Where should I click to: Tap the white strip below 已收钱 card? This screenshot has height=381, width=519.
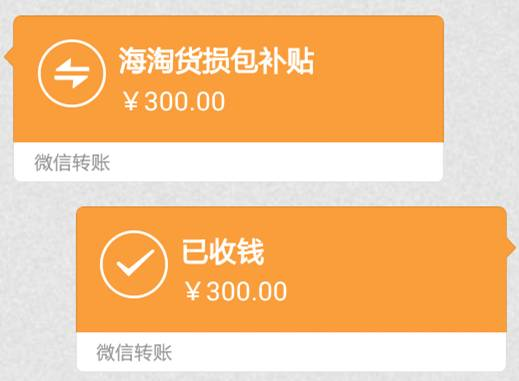[291, 352]
